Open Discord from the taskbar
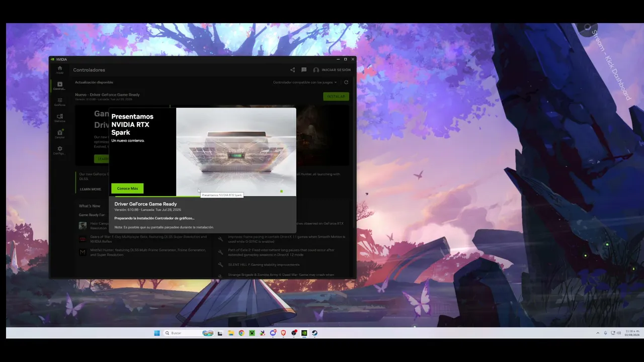The width and height of the screenshot is (644, 362). click(x=273, y=333)
